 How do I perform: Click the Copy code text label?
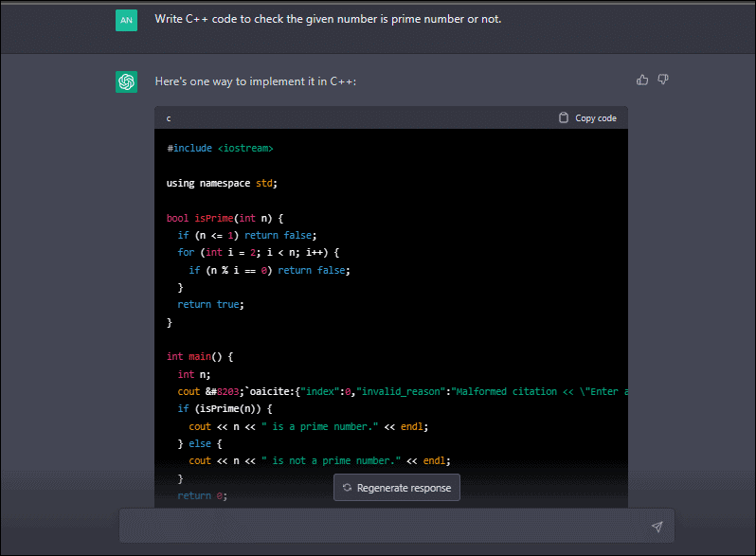595,118
